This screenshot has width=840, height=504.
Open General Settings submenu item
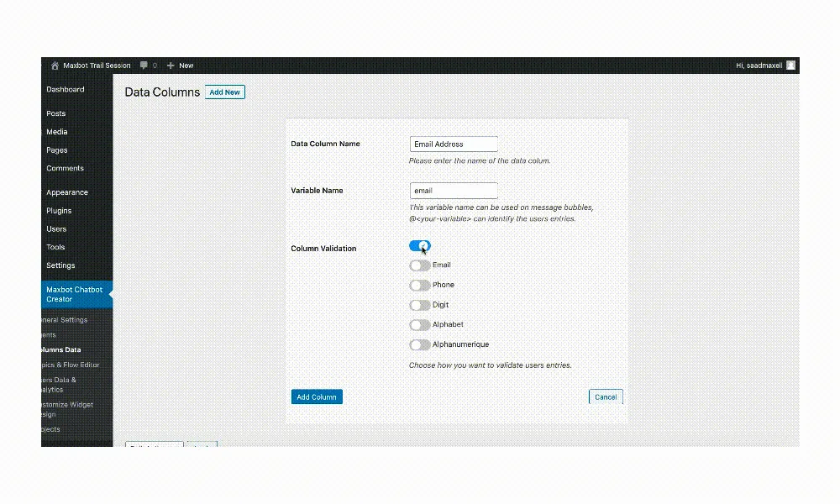[65, 320]
